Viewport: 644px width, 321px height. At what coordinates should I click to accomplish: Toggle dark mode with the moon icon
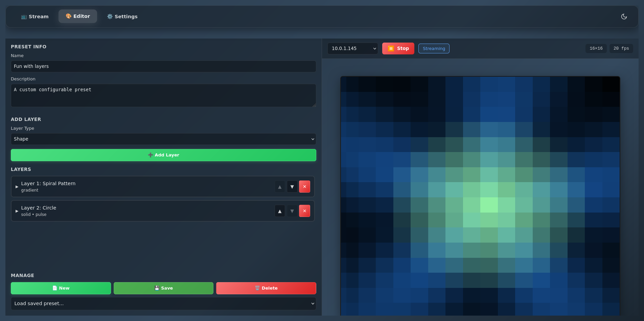click(624, 17)
